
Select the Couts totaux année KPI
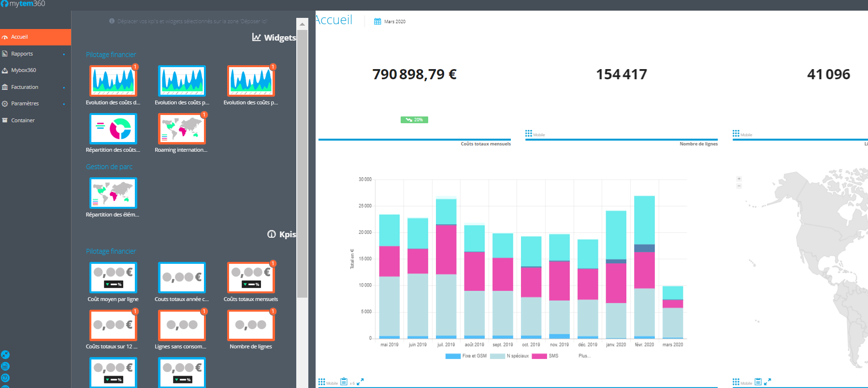[182, 277]
